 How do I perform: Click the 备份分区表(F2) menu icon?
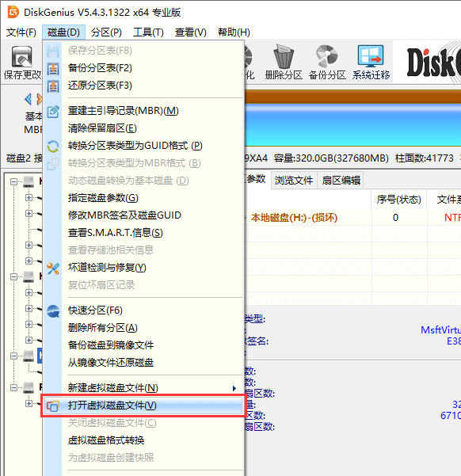click(x=53, y=69)
